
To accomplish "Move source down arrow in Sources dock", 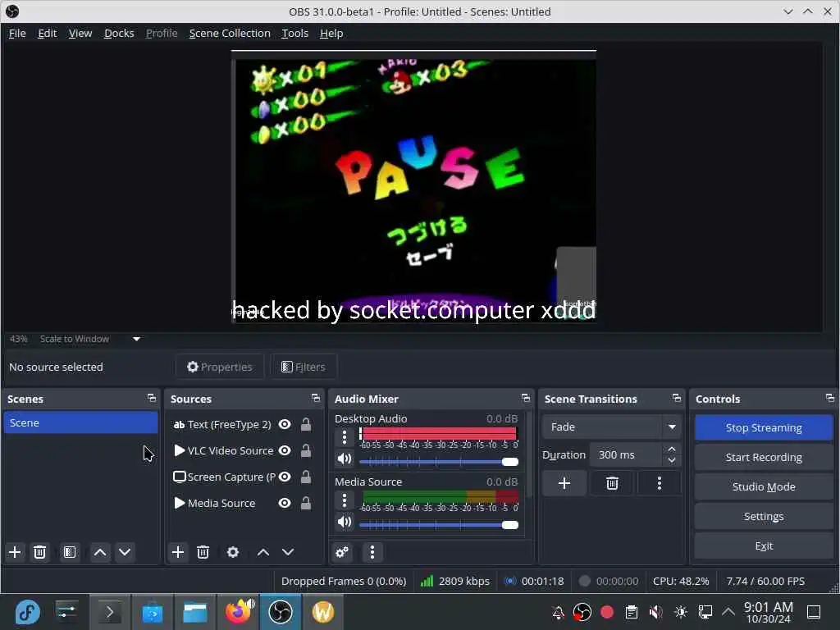I will tap(288, 552).
